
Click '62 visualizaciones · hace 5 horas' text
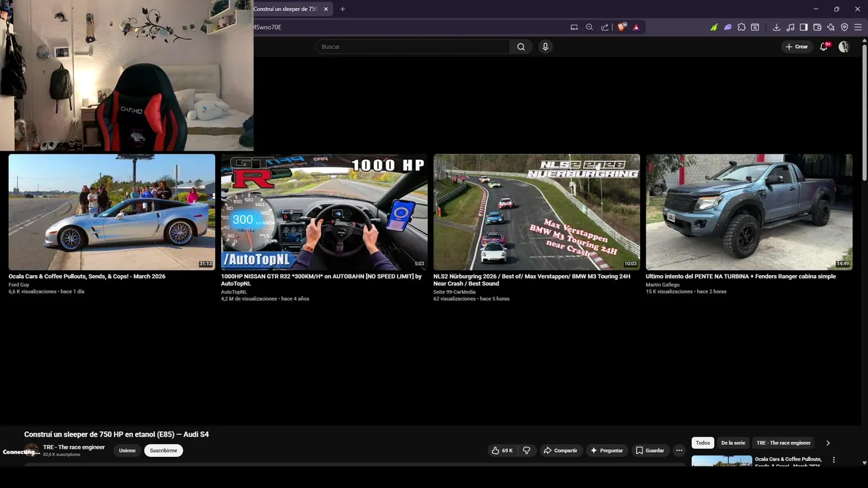coord(471,299)
